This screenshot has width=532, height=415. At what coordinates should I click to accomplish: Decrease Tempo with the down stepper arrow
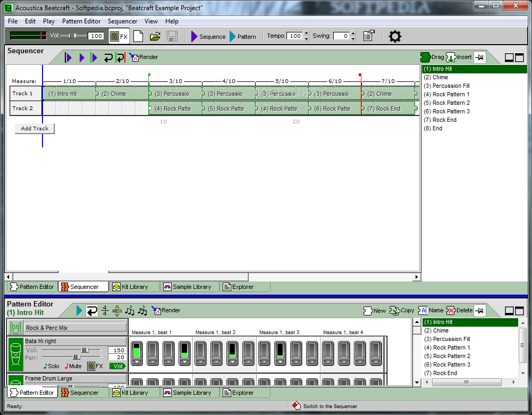click(x=306, y=39)
